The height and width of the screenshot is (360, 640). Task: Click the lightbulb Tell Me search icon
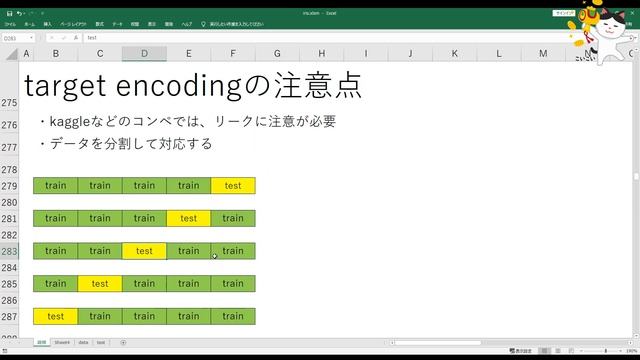203,24
